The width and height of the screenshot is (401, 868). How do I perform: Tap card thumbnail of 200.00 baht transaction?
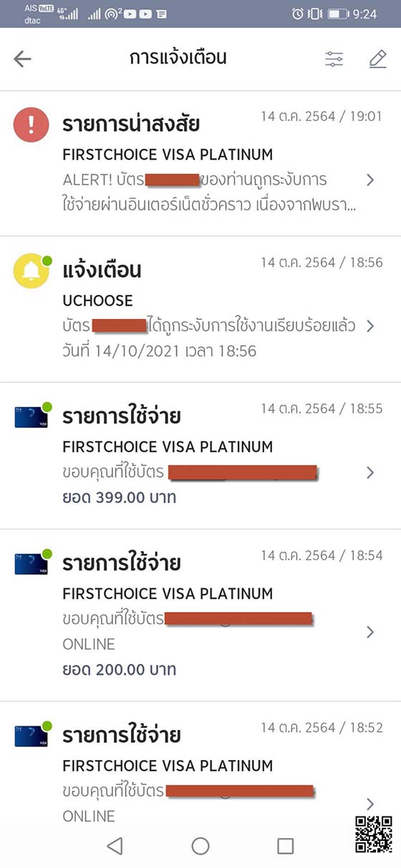(31, 564)
